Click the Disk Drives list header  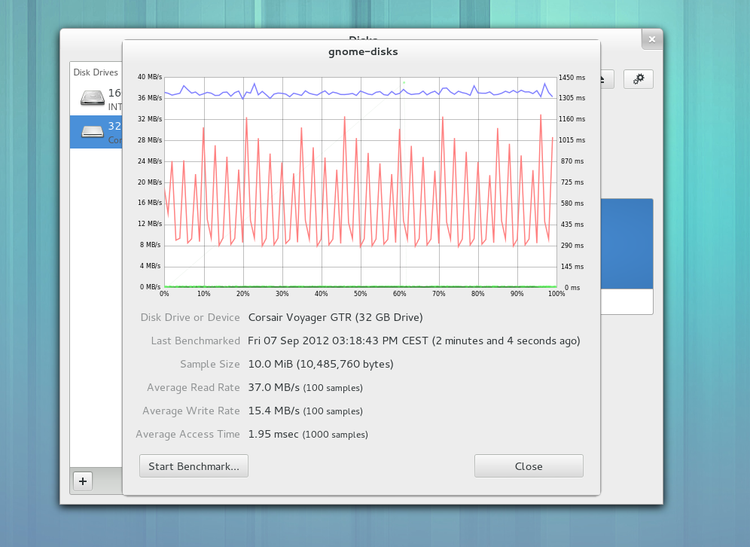(x=95, y=72)
